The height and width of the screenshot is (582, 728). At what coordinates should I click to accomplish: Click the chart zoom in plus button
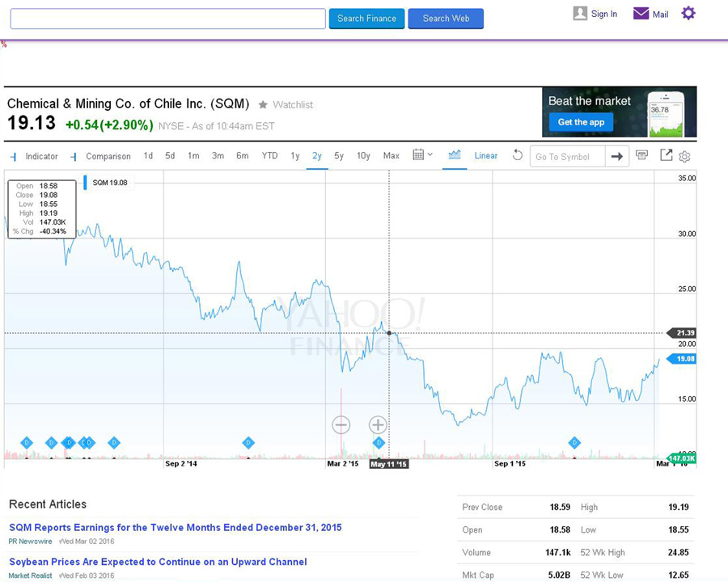378,424
